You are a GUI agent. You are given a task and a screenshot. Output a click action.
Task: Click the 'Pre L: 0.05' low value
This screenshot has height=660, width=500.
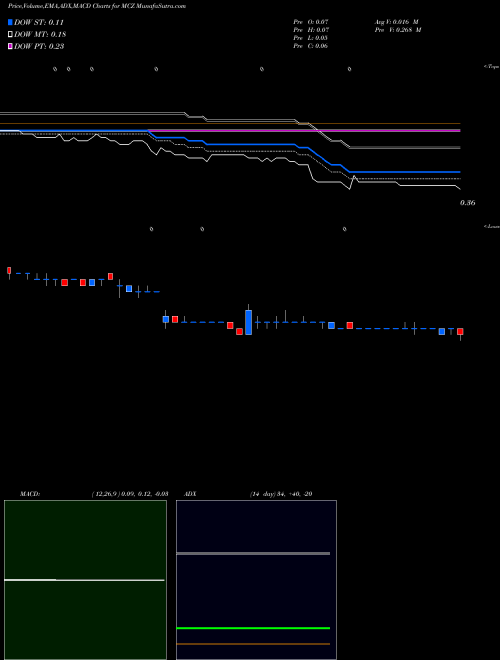(311, 38)
